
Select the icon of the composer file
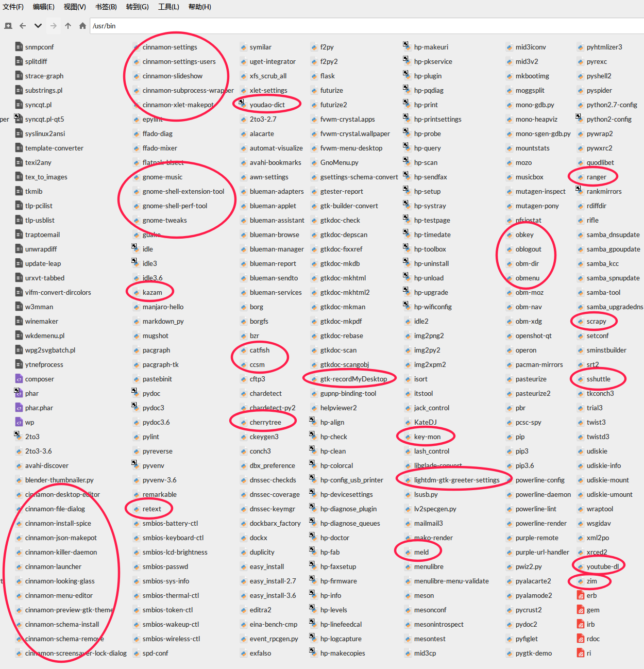pos(19,379)
